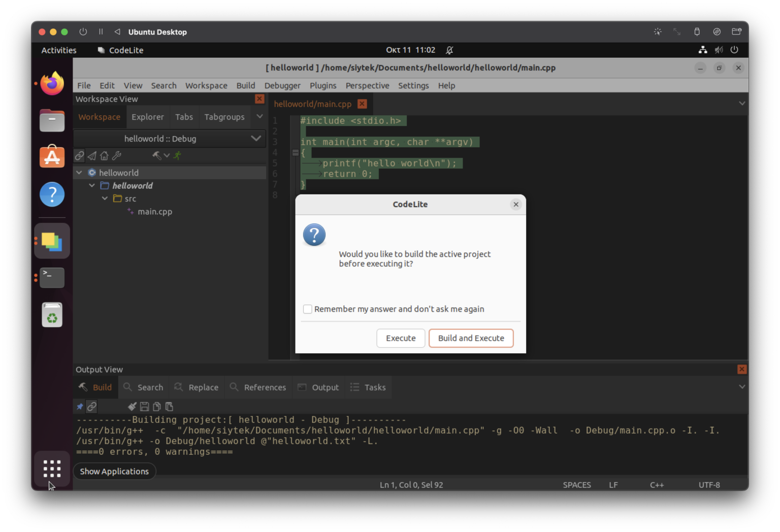The width and height of the screenshot is (780, 532).
Task: Select the paper plane icon in workspace toolbar
Action: [x=91, y=155]
